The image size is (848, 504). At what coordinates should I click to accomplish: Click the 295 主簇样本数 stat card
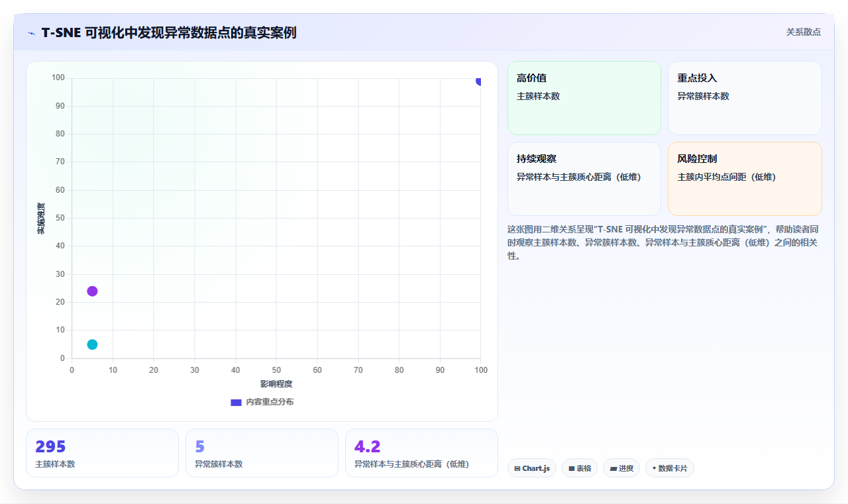tap(102, 453)
